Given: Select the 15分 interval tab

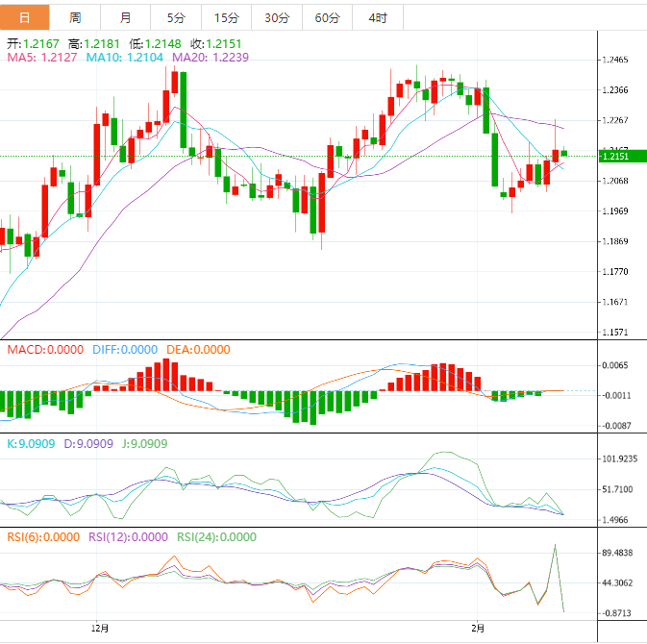Looking at the screenshot, I should 226,18.
